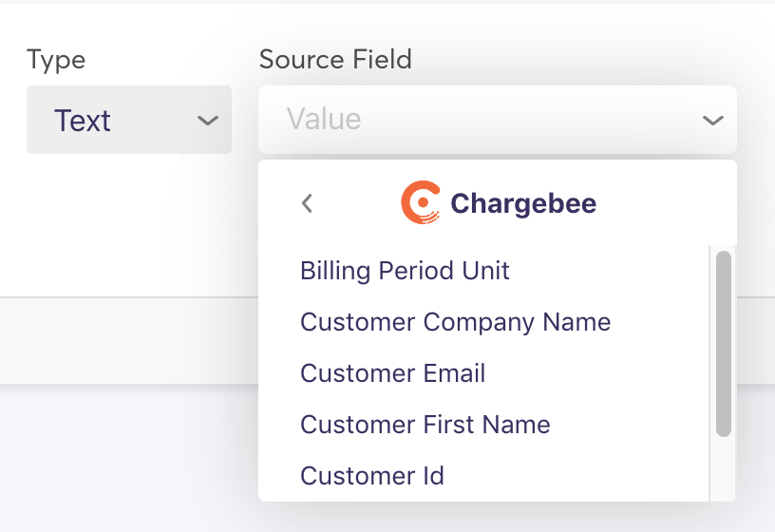Click the Chargebee header title text
The width and height of the screenshot is (775, 532).
pos(523,203)
